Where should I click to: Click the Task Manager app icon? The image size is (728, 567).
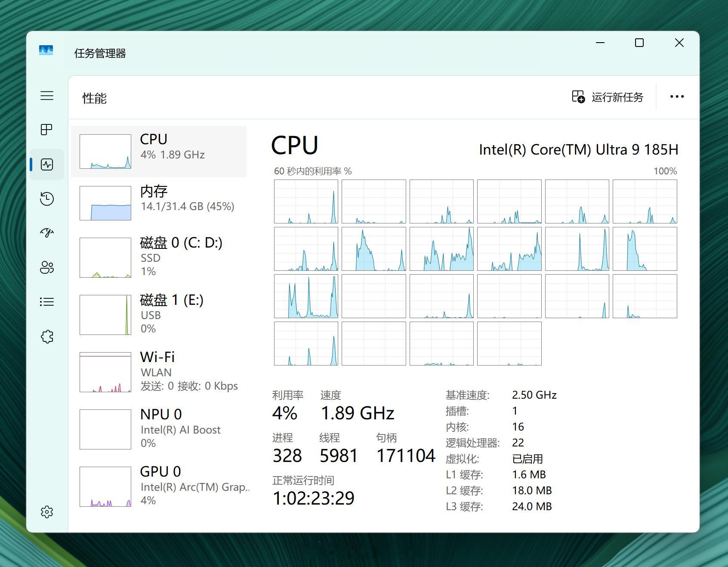(46, 50)
